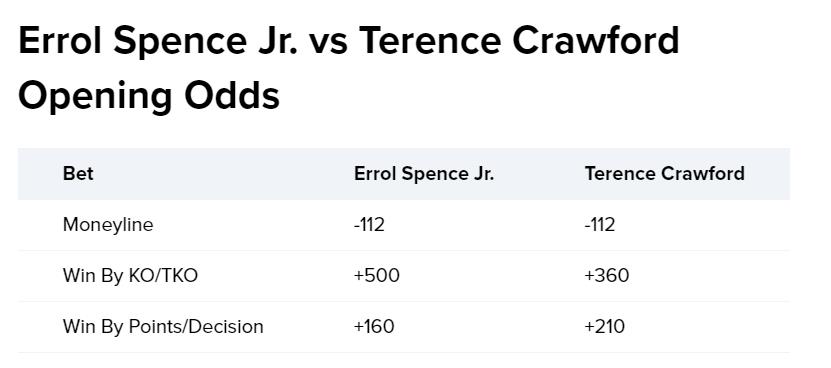Select the Win By Points/Decision row label
831x368 pixels.
pyautogui.click(x=163, y=327)
